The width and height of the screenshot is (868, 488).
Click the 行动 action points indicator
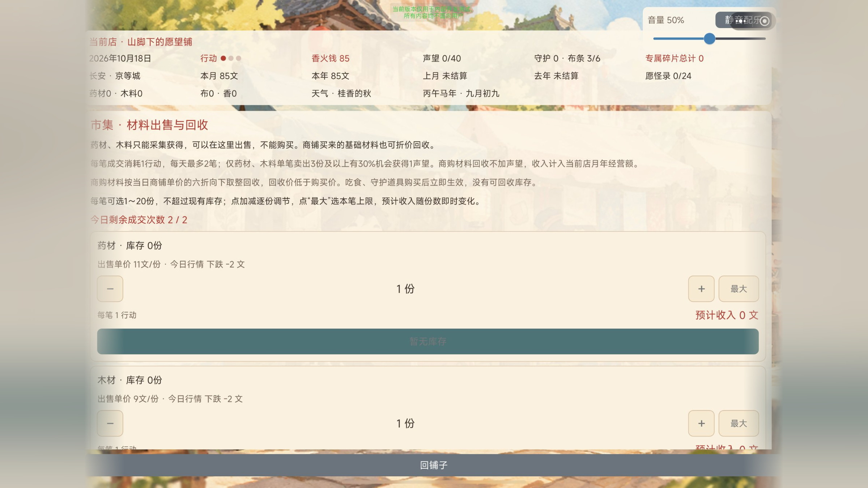coord(221,59)
